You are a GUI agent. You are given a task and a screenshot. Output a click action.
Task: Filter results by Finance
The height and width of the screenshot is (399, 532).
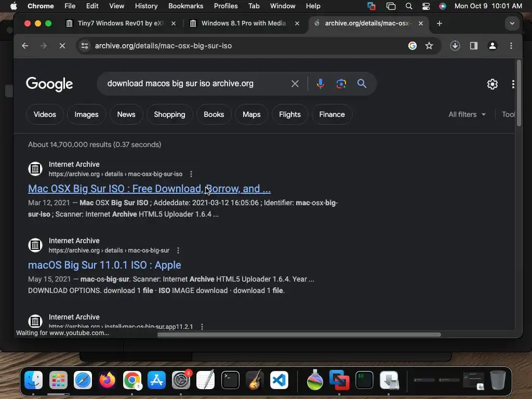(332, 114)
